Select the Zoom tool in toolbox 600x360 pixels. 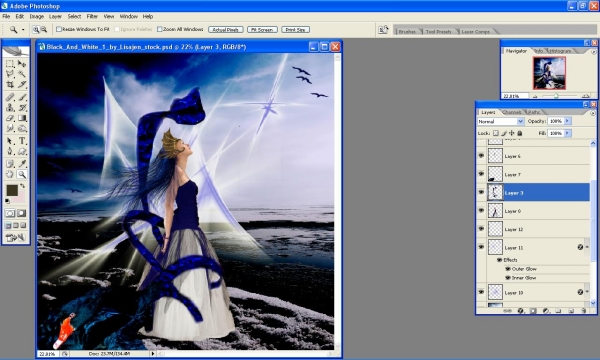tap(22, 174)
